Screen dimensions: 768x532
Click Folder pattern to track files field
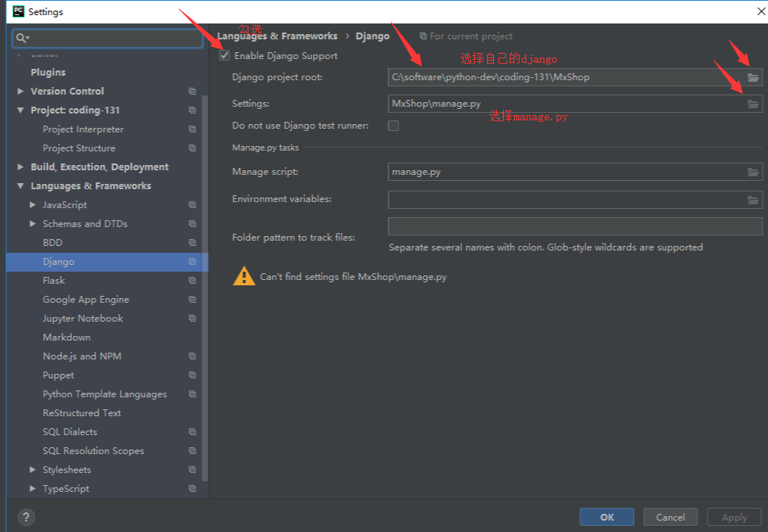[x=575, y=226]
